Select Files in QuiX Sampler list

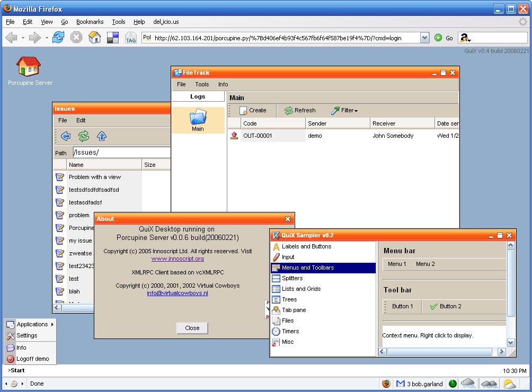point(288,320)
